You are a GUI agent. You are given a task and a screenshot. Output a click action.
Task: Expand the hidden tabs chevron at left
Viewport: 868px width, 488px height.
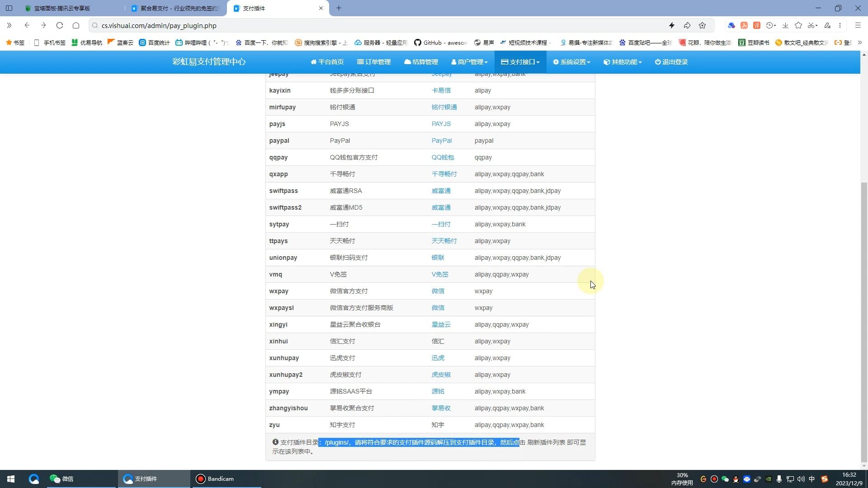9,25
